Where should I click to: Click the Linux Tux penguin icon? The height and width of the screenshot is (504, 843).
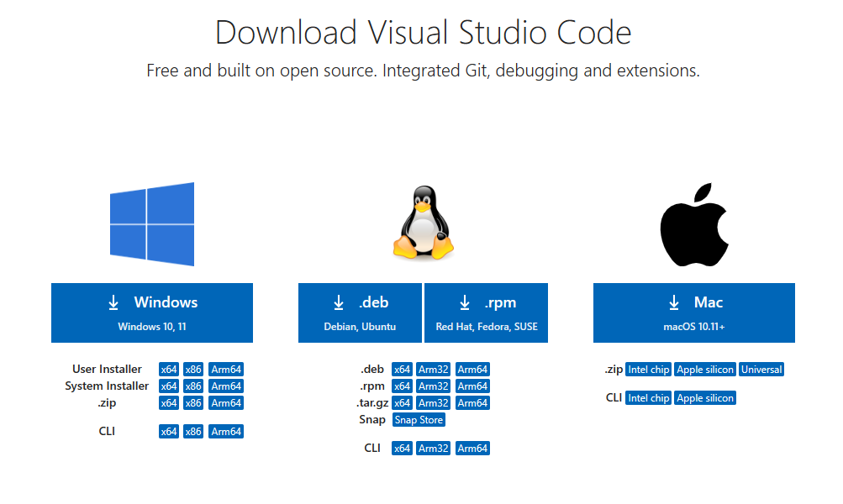point(423,223)
